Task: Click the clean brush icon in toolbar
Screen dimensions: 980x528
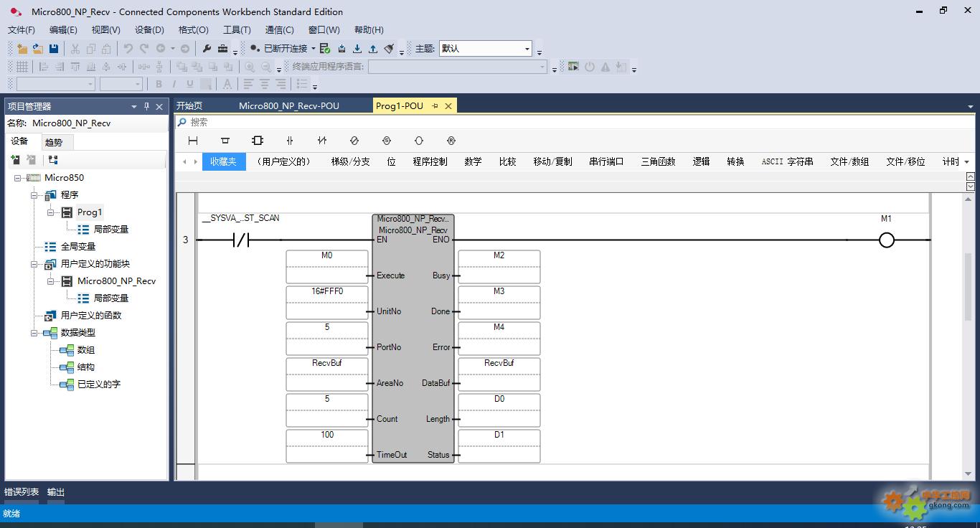Action: click(x=389, y=49)
